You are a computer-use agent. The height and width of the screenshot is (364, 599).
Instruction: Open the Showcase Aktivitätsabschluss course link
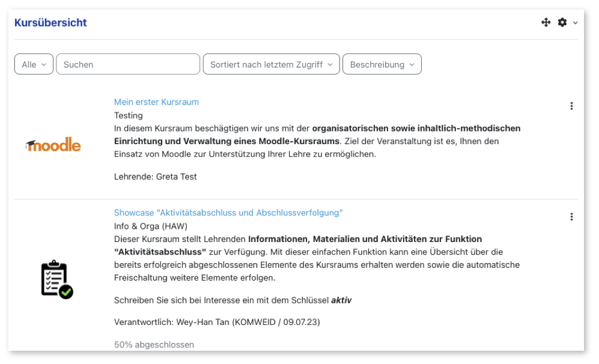coord(228,213)
